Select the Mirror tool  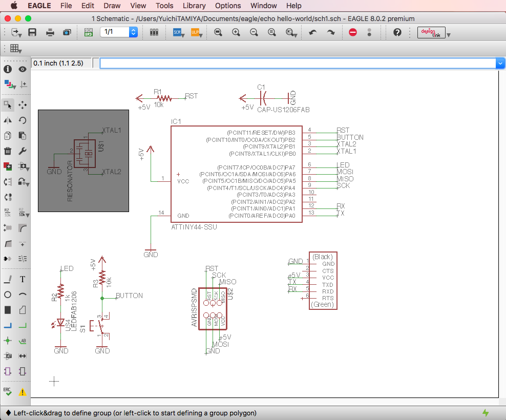[x=8, y=120]
